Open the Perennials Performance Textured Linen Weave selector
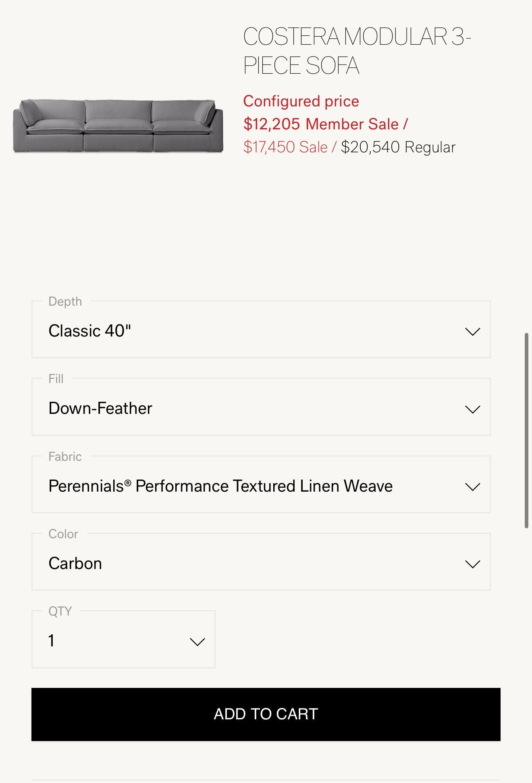532x783 pixels. [220, 486]
